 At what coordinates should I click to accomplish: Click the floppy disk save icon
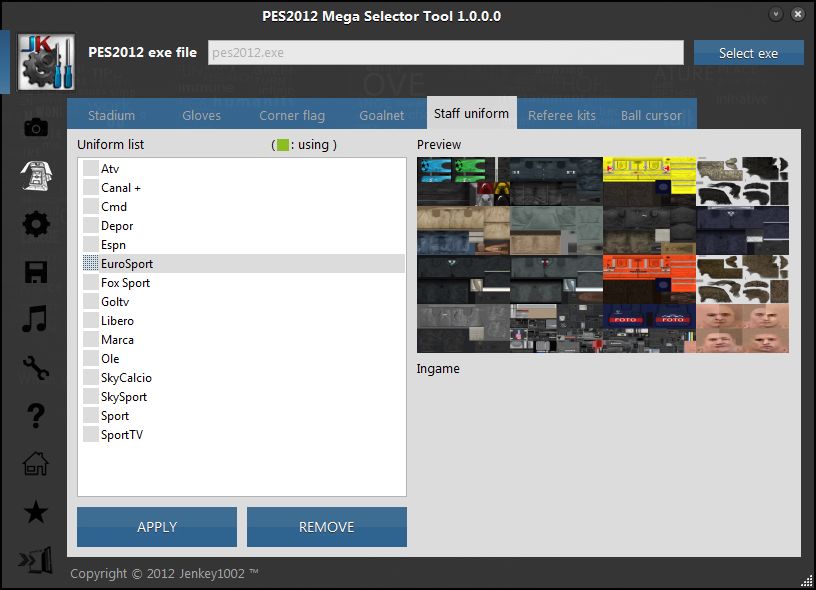tap(36, 272)
